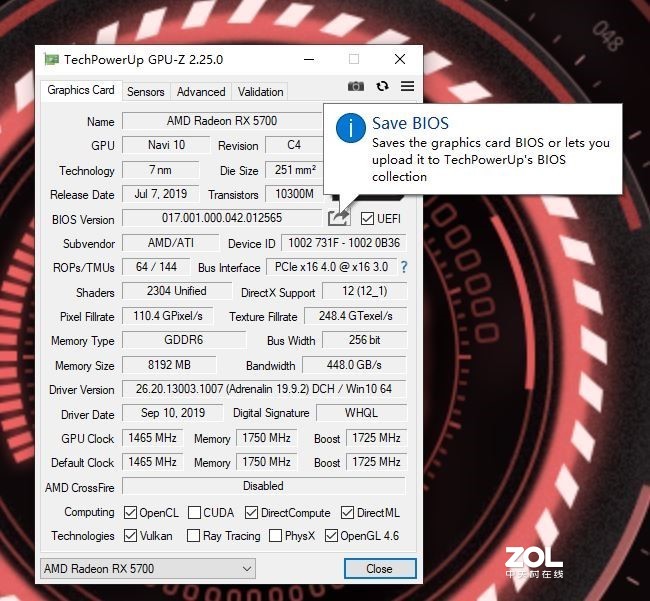Click the Technology value 7 nm
This screenshot has width=650, height=601.
tap(160, 170)
